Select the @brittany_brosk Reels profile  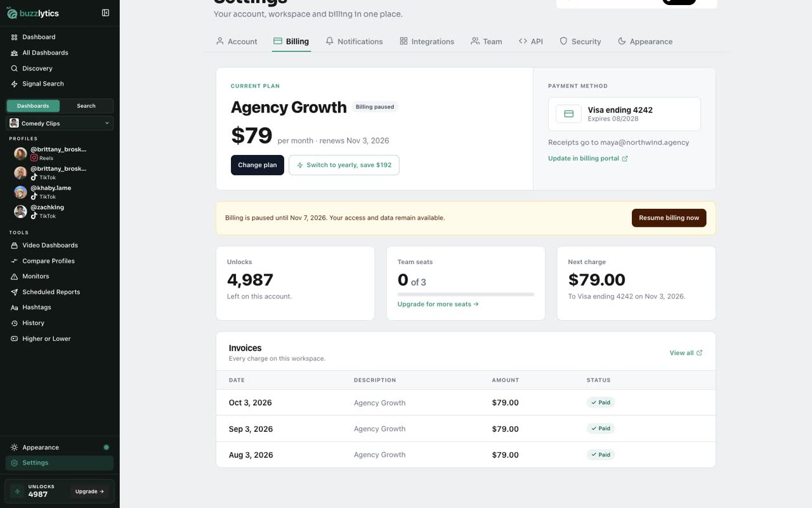point(51,154)
